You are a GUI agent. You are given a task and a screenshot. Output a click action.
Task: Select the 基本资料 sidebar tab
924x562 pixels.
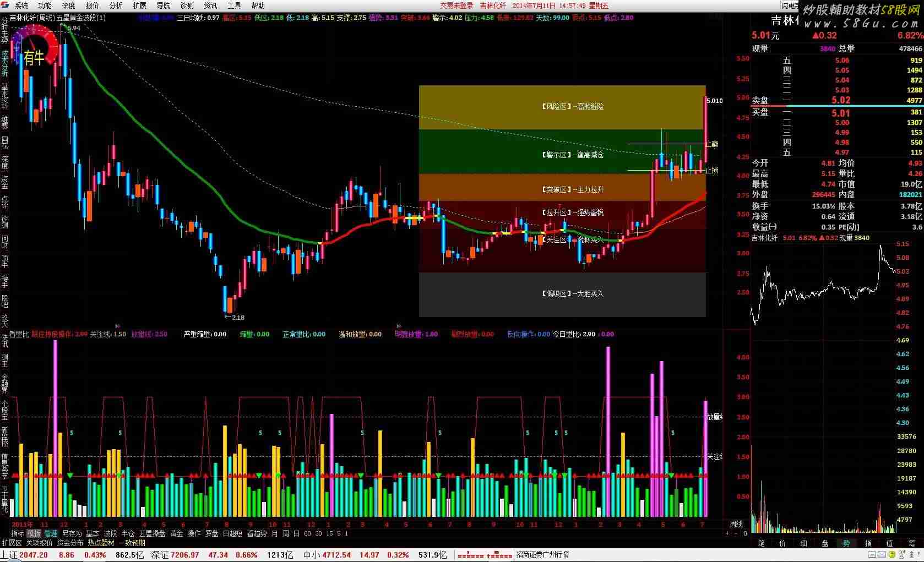4,97
